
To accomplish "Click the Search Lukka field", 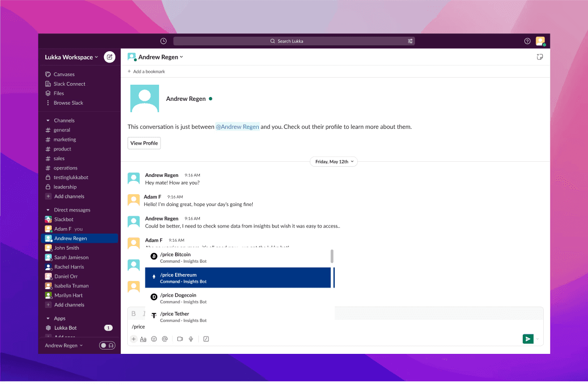I will coord(294,41).
